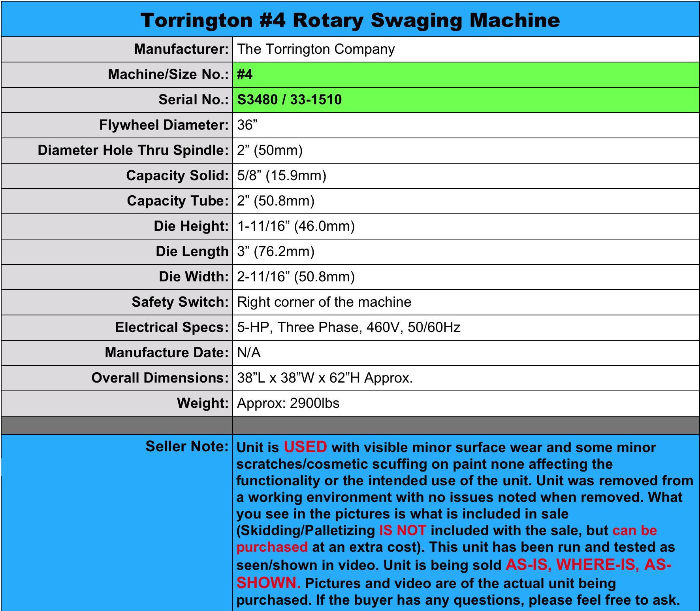The height and width of the screenshot is (611, 700).
Task: Click the value '2-11/16” (50.8mm)'
Action: 296,277
